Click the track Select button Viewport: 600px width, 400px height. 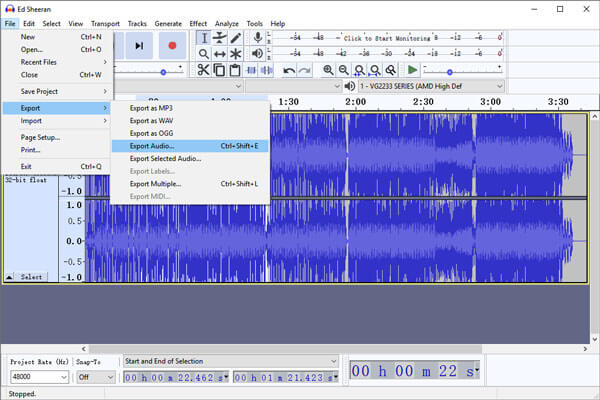(x=31, y=277)
